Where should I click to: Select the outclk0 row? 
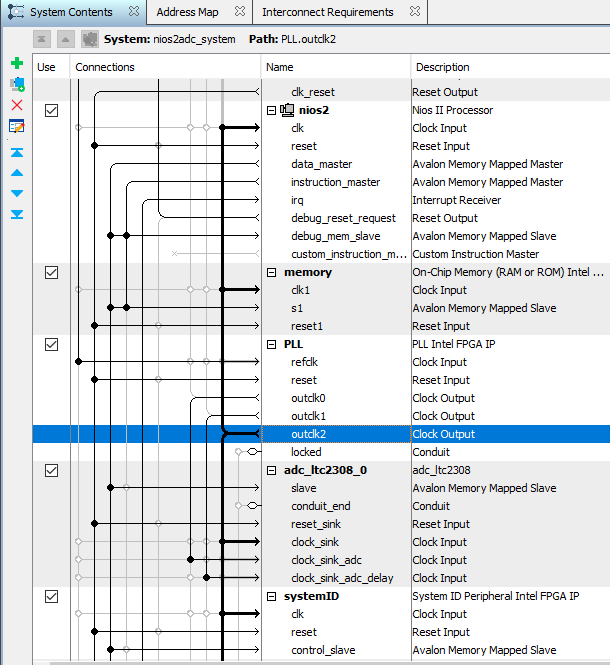tap(321, 398)
